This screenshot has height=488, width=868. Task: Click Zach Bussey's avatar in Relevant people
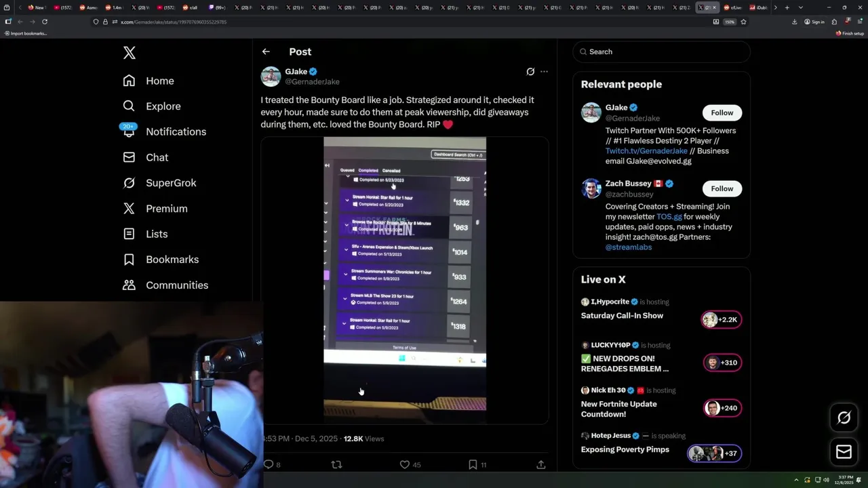pyautogui.click(x=591, y=188)
